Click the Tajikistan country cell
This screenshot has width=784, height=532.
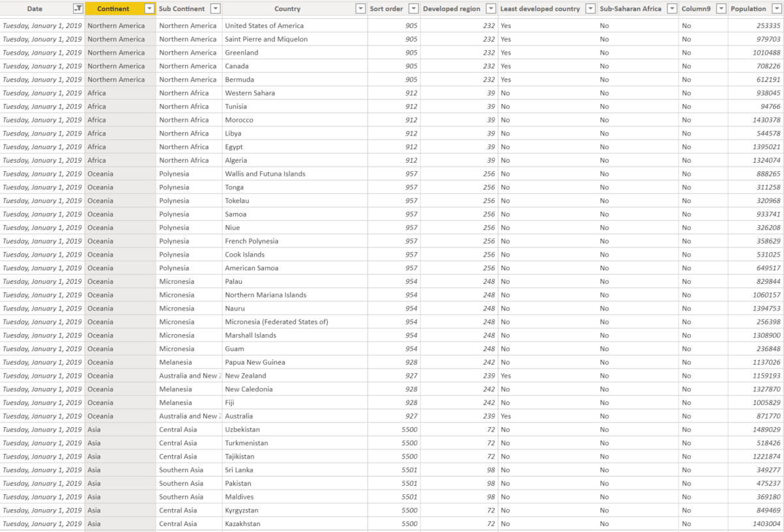pos(295,456)
